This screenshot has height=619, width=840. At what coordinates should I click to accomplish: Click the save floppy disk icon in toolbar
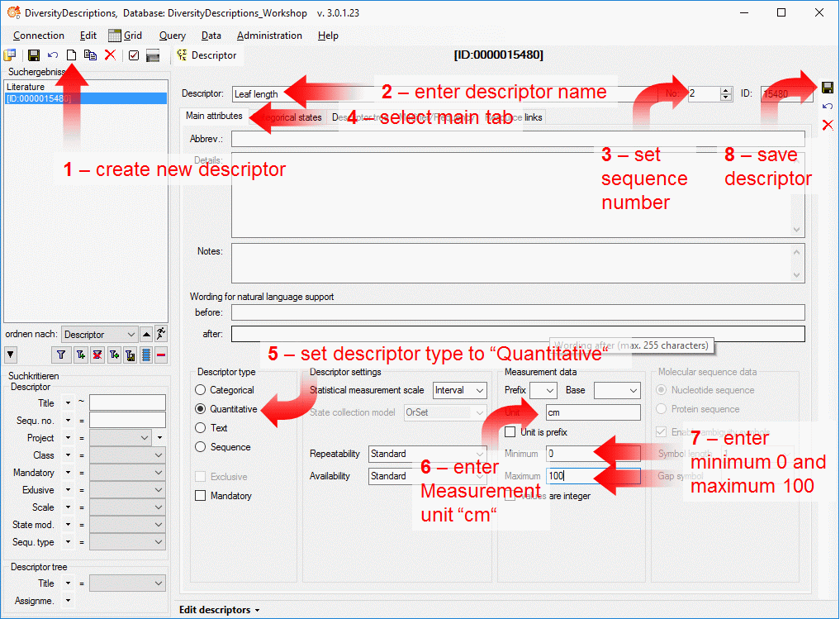point(34,55)
